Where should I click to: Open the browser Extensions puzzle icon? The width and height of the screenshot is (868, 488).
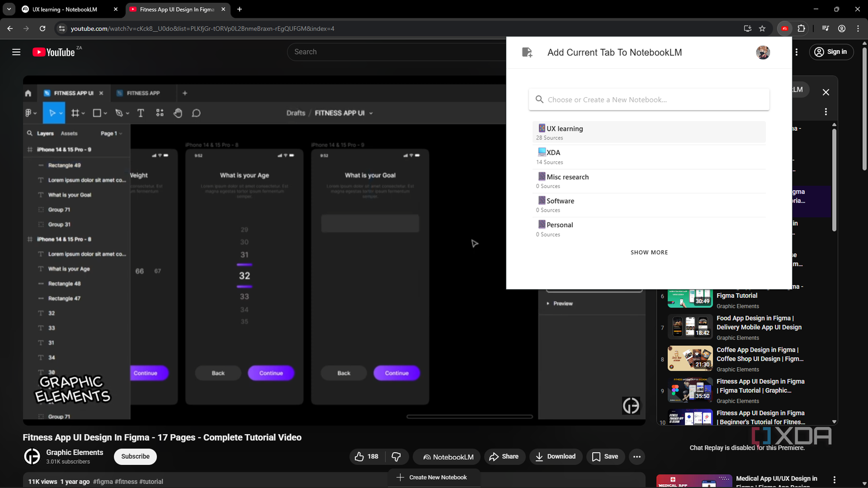point(801,28)
